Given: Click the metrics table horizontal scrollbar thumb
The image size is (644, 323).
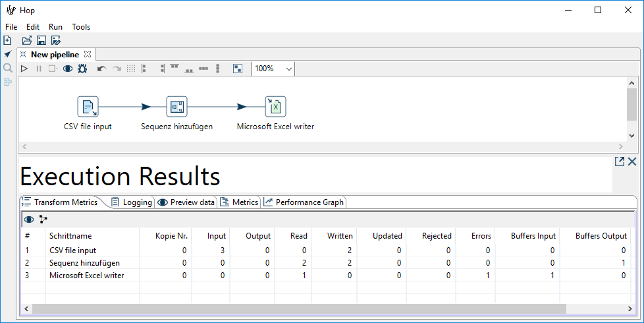Looking at the screenshot, I should pos(299,308).
